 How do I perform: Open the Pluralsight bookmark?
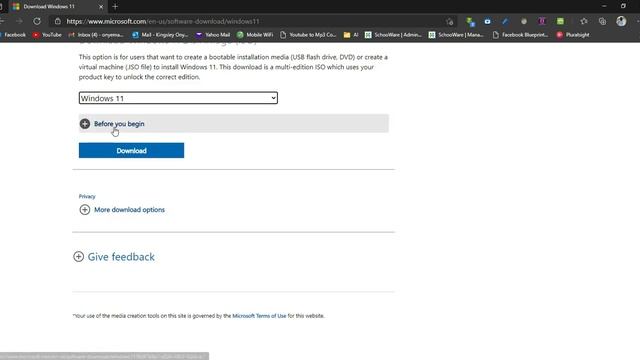click(x=573, y=35)
